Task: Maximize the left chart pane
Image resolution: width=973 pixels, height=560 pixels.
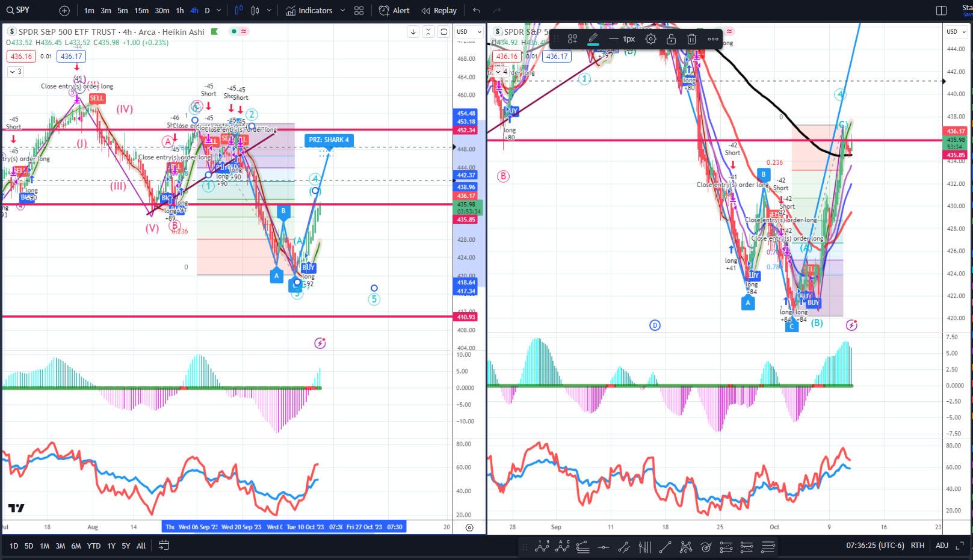Action: (444, 32)
